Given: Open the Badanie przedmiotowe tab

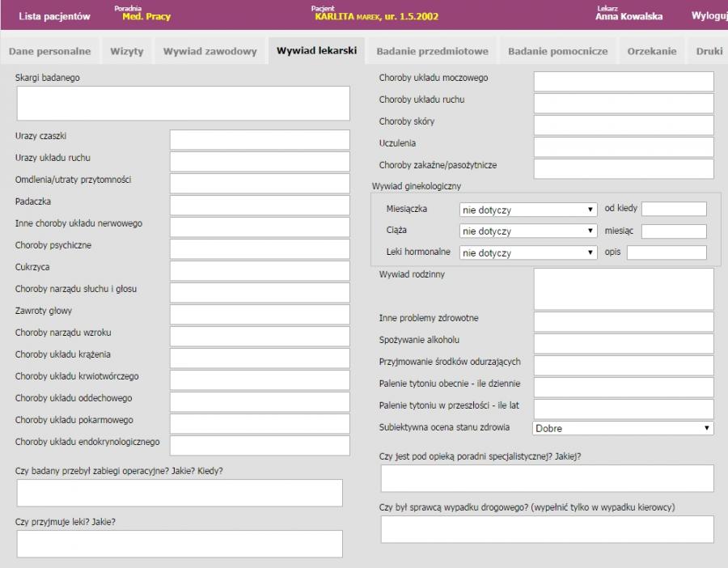Looking at the screenshot, I should pos(432,51).
